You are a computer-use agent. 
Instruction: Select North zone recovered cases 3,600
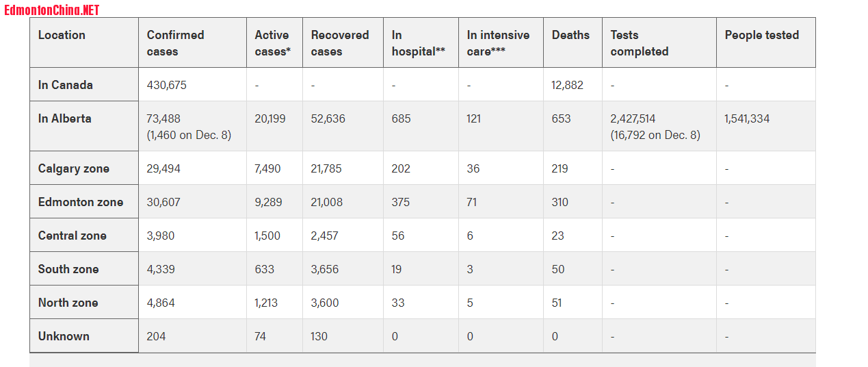326,303
